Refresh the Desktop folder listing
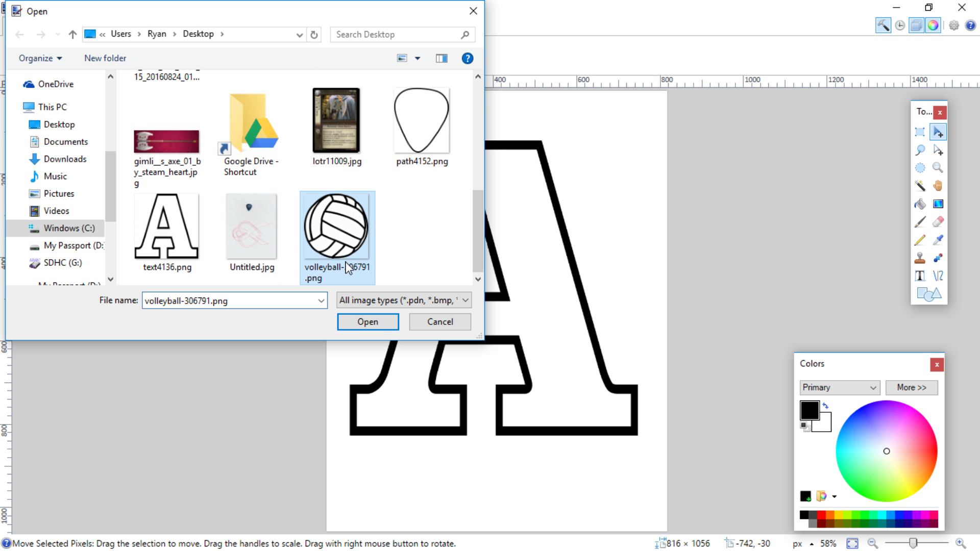Screen dimensions: 980x551 pyautogui.click(x=314, y=35)
